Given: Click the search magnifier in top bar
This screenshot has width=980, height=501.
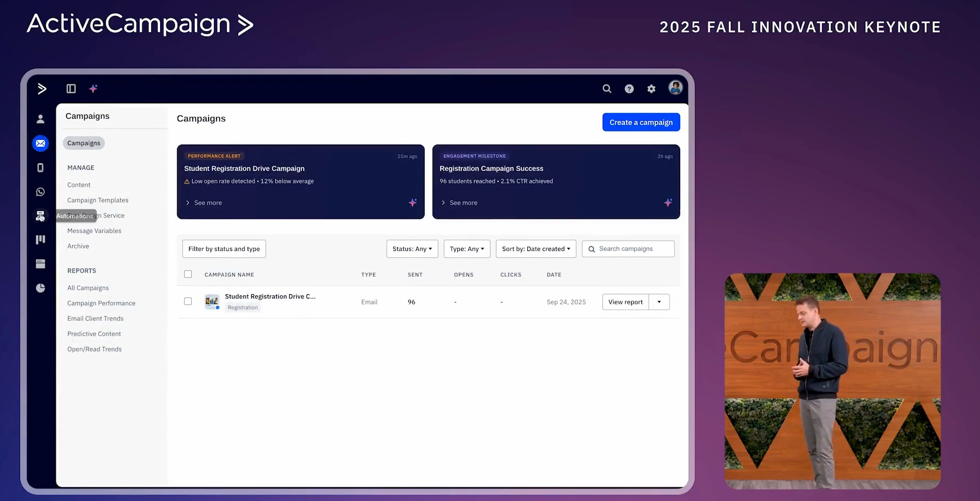Looking at the screenshot, I should click(x=607, y=89).
